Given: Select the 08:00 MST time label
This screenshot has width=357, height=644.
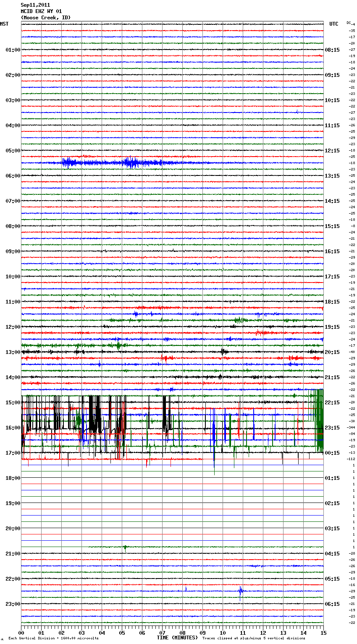Looking at the screenshot, I should (x=13, y=226).
